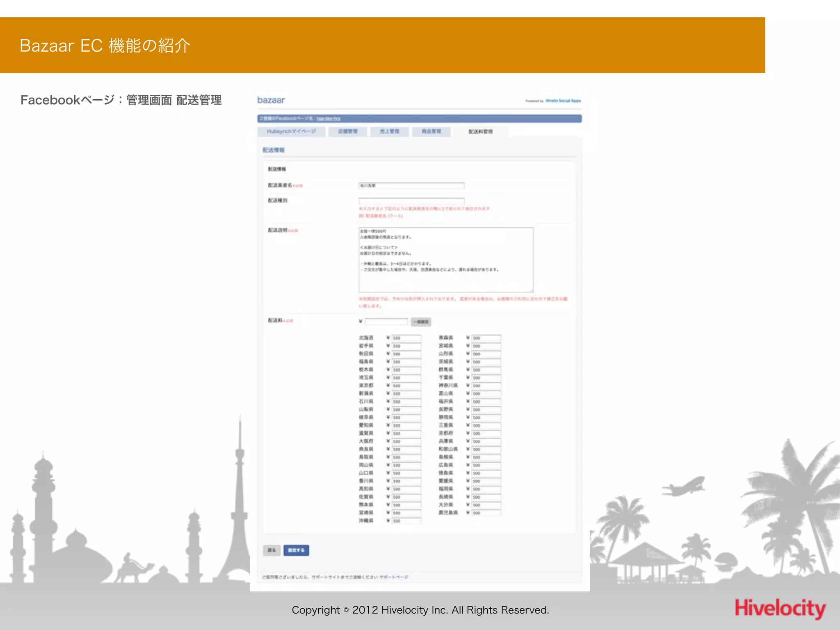840x630 pixels.
Task: Click the Hivelocity logo on the slide
Action: pos(780,608)
